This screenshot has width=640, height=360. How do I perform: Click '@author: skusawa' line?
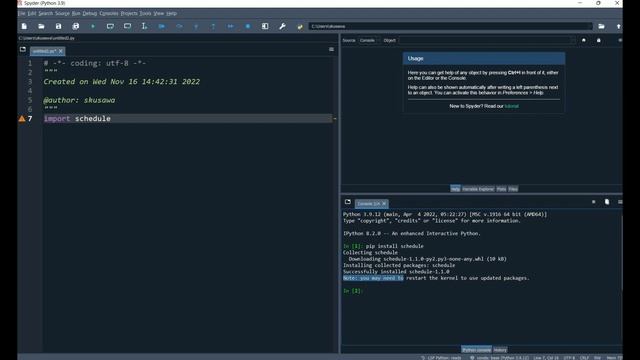[x=79, y=100]
